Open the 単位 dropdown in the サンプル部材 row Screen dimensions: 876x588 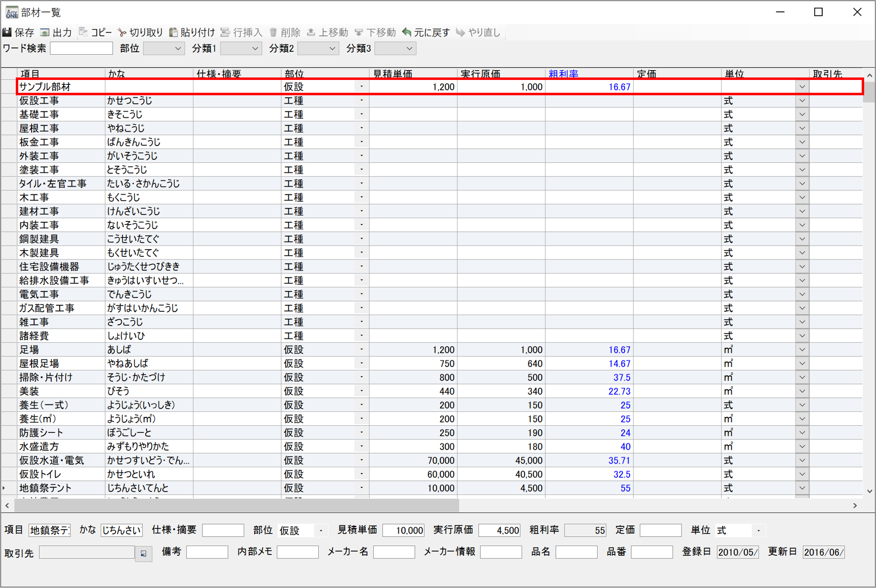click(x=802, y=87)
